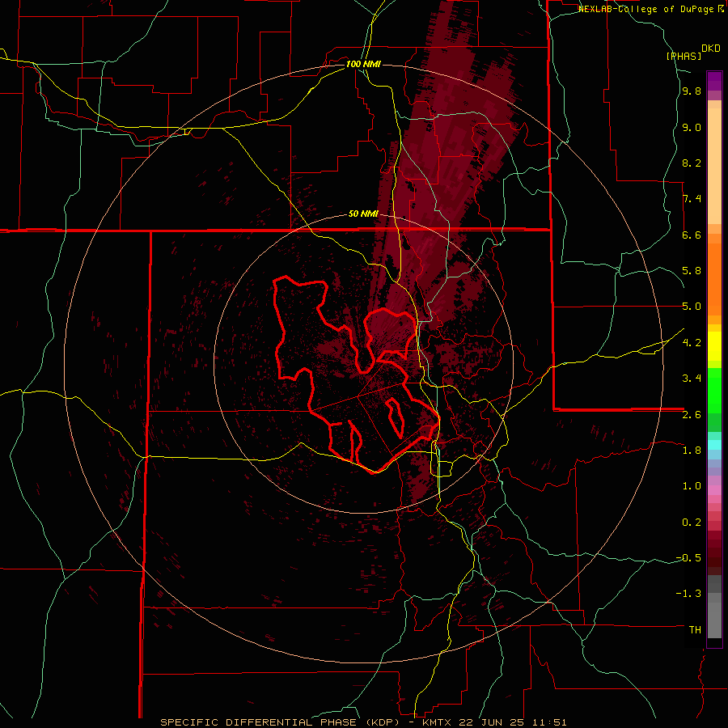Click the 8.2 value on the color scale

click(x=692, y=163)
